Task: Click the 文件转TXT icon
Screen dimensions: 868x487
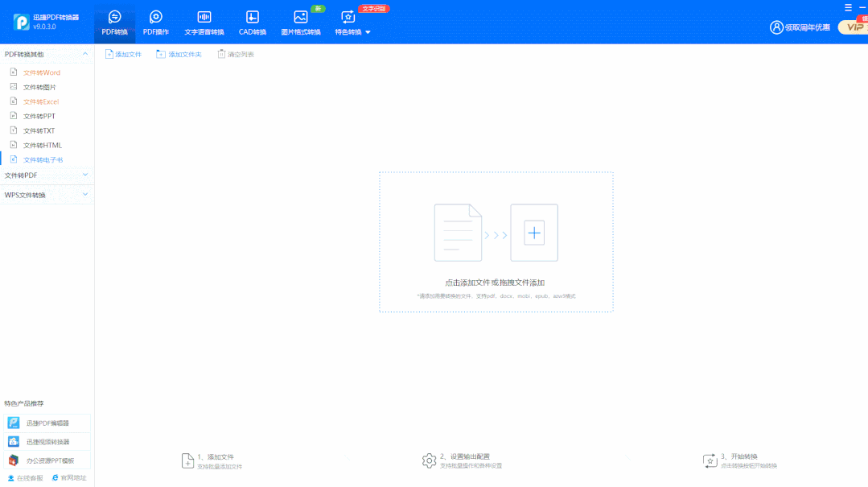Action: click(x=14, y=130)
